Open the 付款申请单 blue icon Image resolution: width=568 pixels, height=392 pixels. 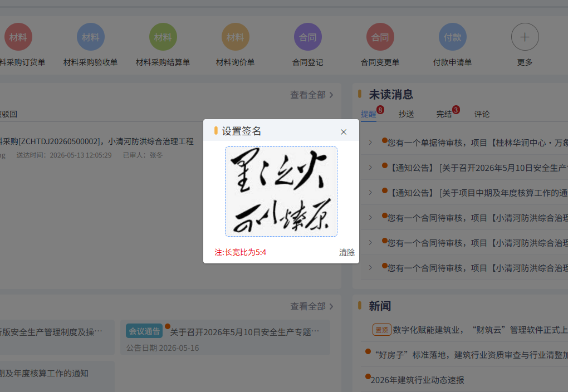coord(452,37)
